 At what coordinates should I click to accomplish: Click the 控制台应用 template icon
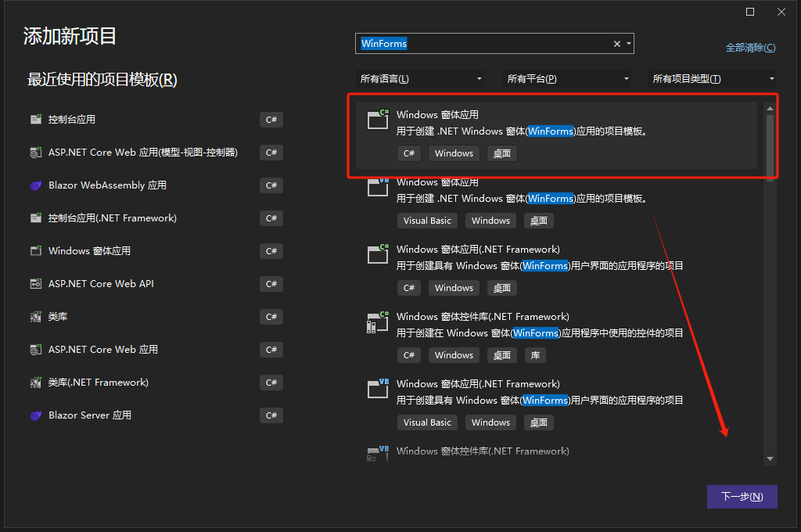(36, 120)
